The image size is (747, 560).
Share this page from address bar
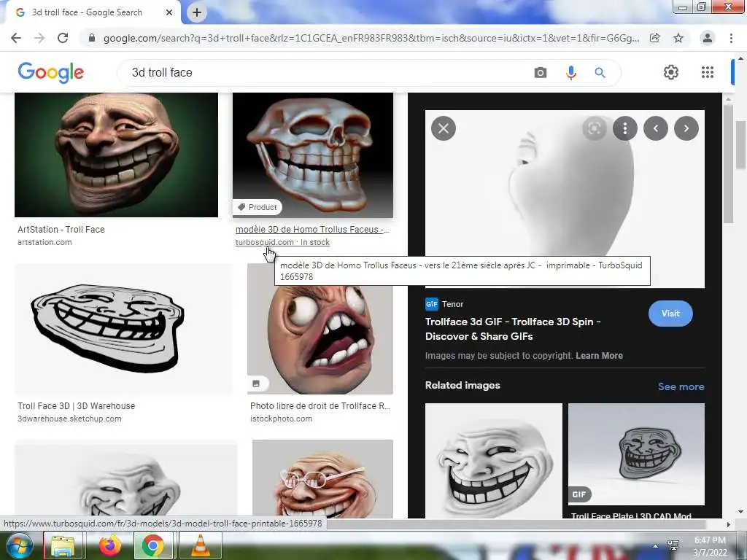[x=655, y=38]
